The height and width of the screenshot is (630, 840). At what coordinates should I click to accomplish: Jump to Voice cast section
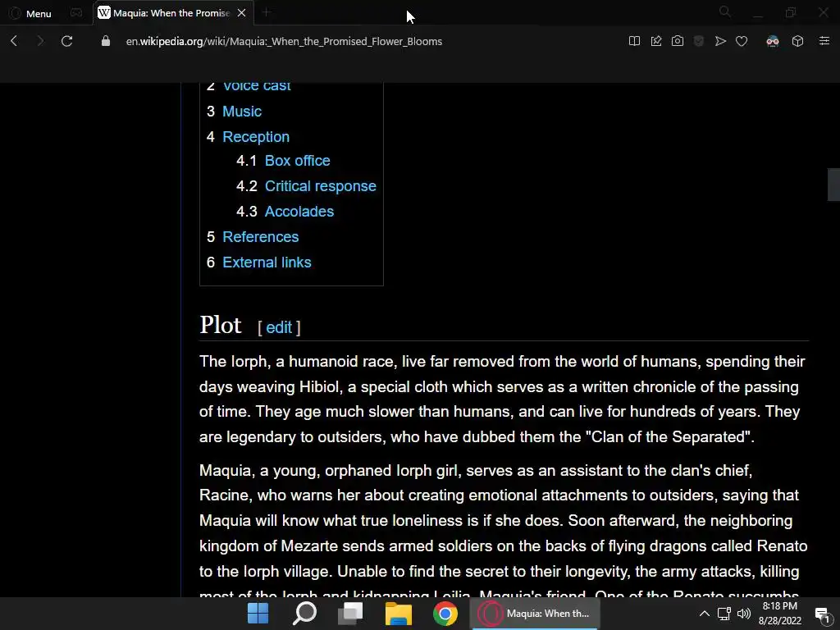tap(257, 86)
